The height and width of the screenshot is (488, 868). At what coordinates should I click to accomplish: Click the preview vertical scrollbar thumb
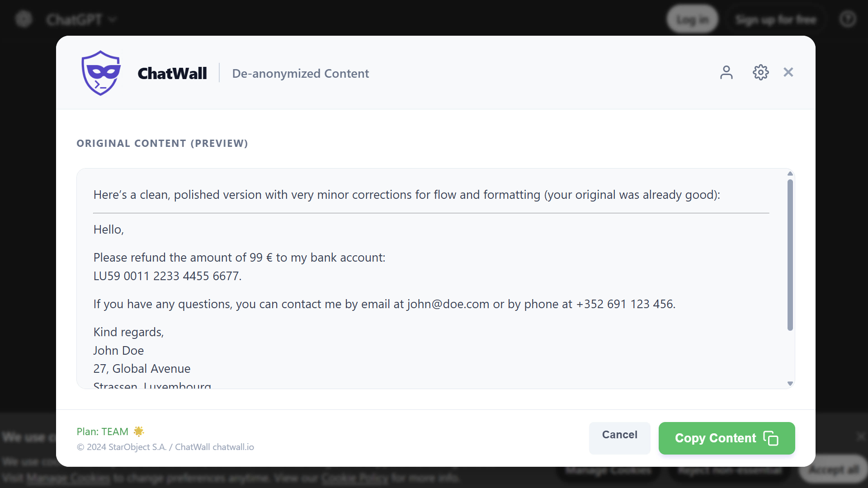[x=790, y=255]
